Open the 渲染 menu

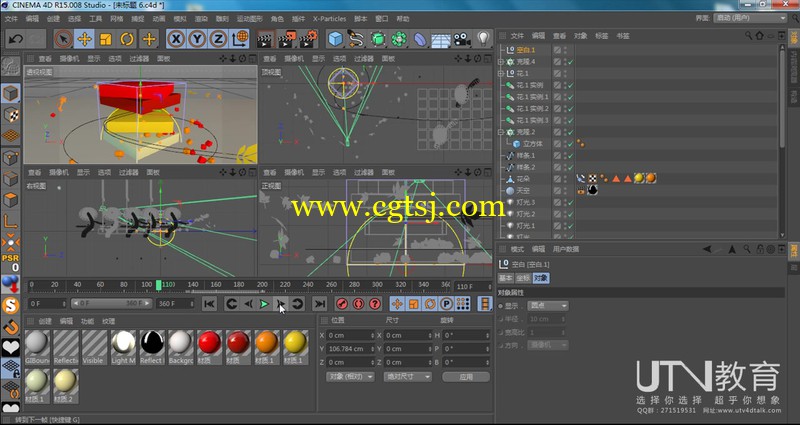tap(201, 19)
